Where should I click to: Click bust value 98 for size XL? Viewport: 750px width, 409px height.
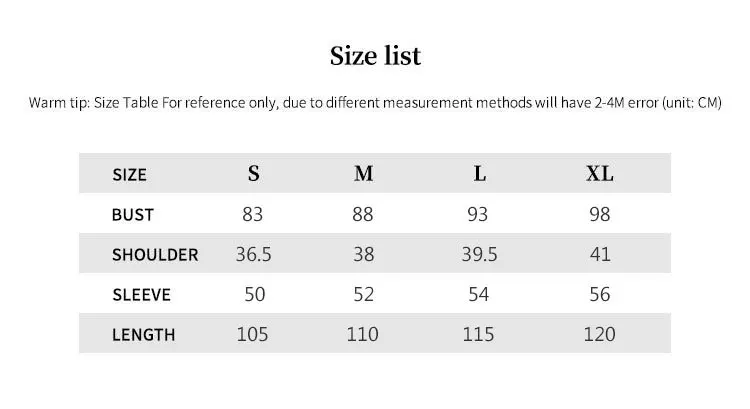tap(600, 214)
